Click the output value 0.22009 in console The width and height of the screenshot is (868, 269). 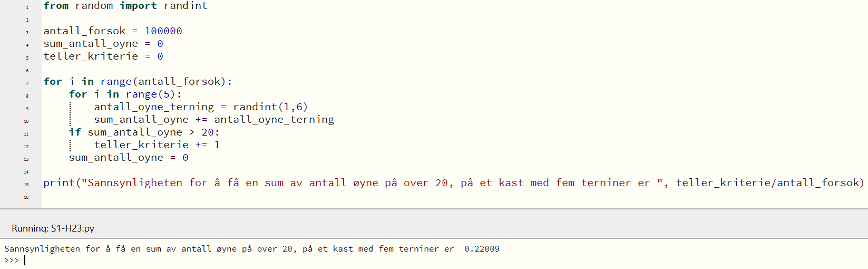[x=482, y=249]
